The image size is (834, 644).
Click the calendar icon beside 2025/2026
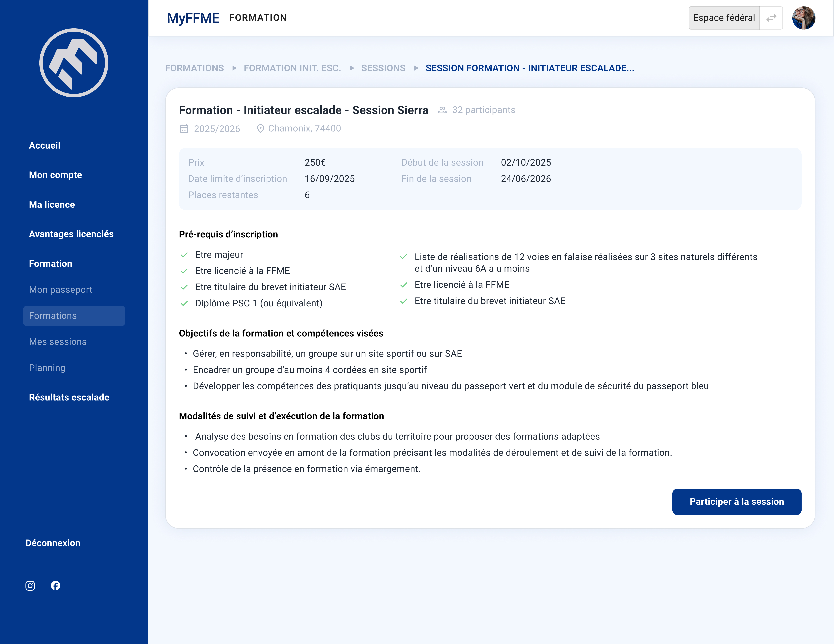click(x=184, y=128)
